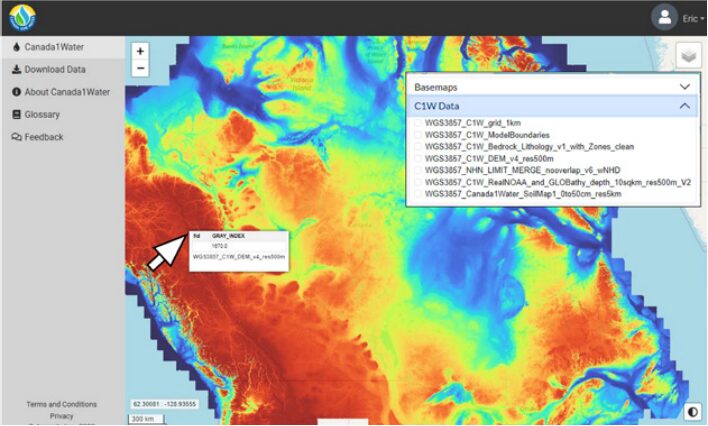Screen dimensions: 708x426
Task: Click the GRAY_INDEX value 1870.0 in popup
Action: pyautogui.click(x=219, y=246)
